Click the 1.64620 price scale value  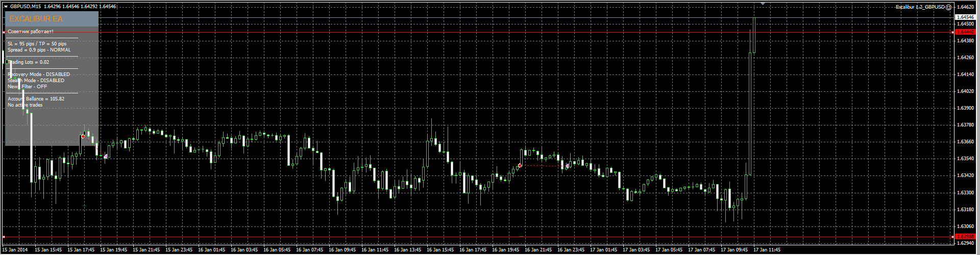point(965,7)
